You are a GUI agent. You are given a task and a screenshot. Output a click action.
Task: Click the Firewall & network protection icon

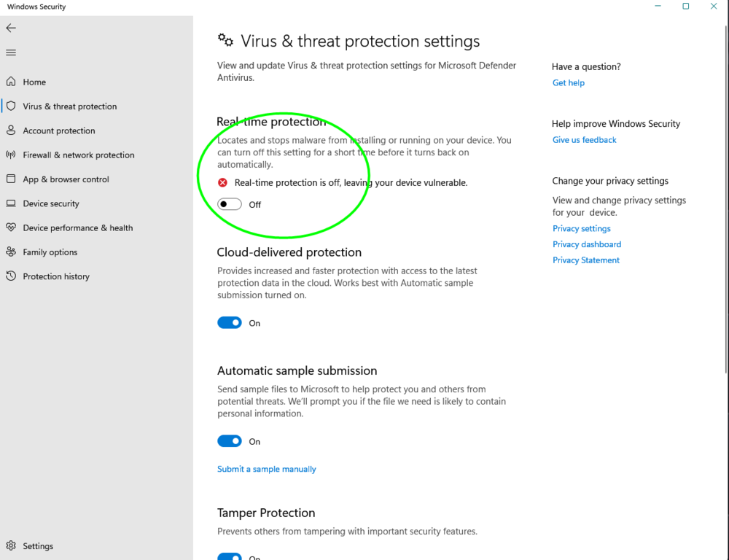pyautogui.click(x=11, y=155)
